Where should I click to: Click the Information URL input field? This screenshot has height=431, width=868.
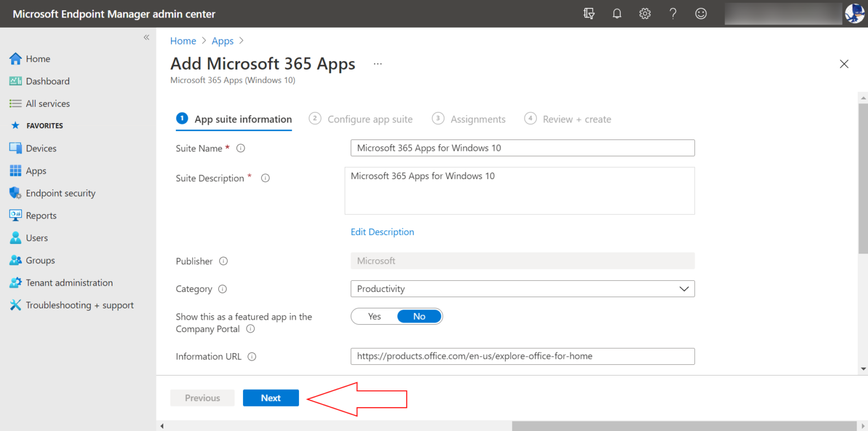pyautogui.click(x=522, y=356)
